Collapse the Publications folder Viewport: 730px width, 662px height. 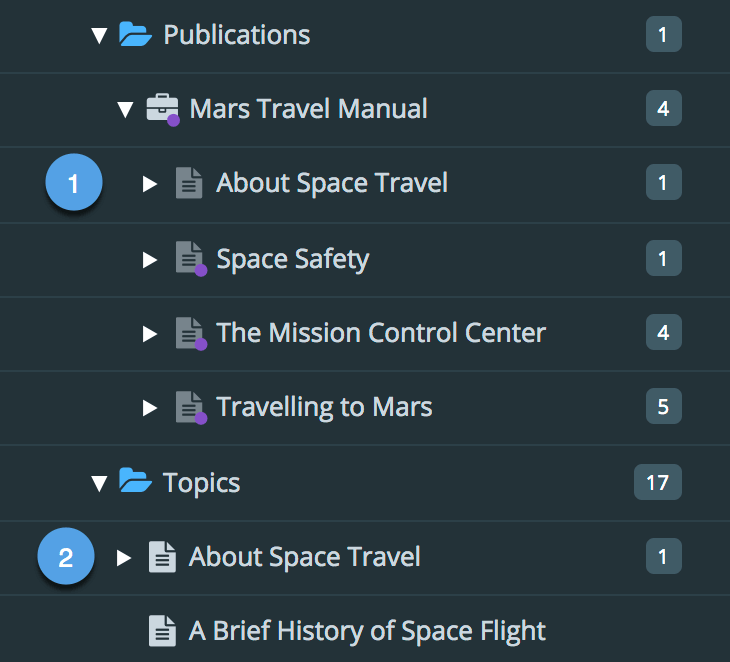[98, 36]
